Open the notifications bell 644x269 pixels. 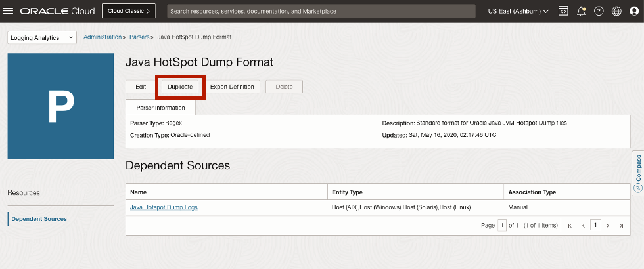pyautogui.click(x=581, y=11)
